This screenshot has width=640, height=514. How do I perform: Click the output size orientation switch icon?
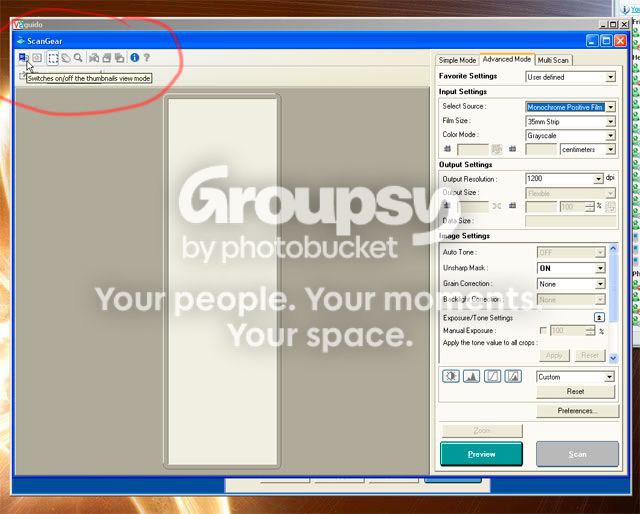tap(610, 207)
